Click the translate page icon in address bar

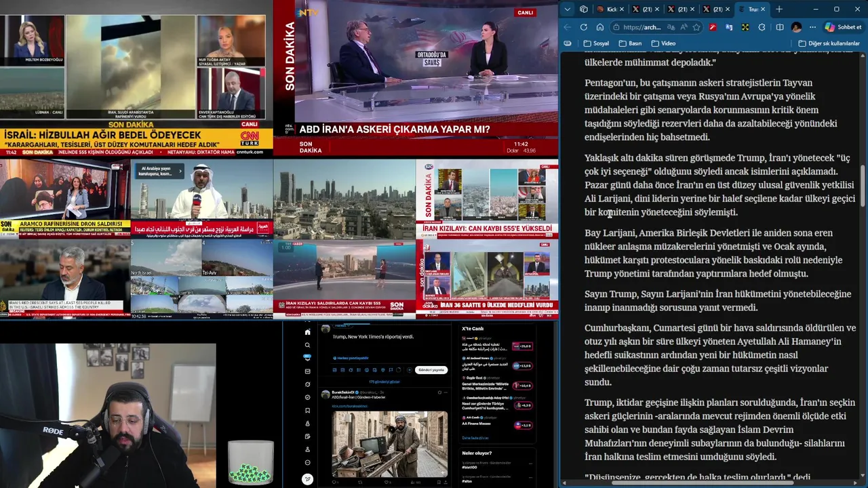pyautogui.click(x=671, y=27)
